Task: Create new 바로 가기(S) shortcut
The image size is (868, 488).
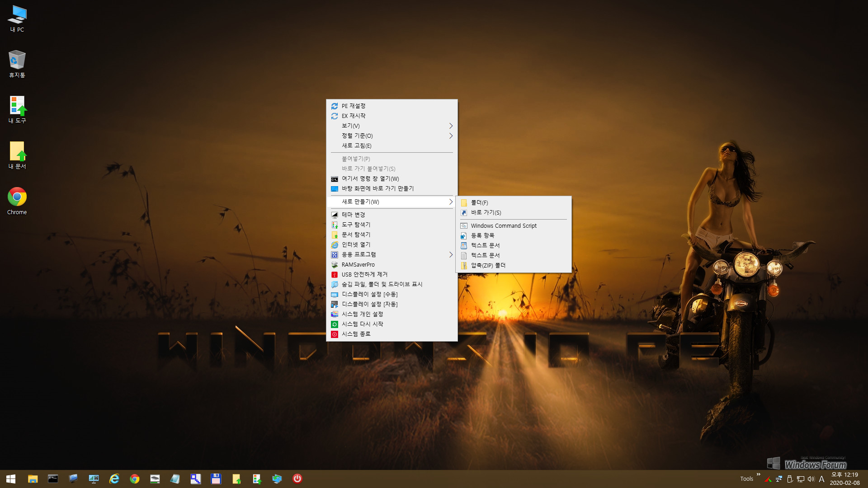Action: 514,212
